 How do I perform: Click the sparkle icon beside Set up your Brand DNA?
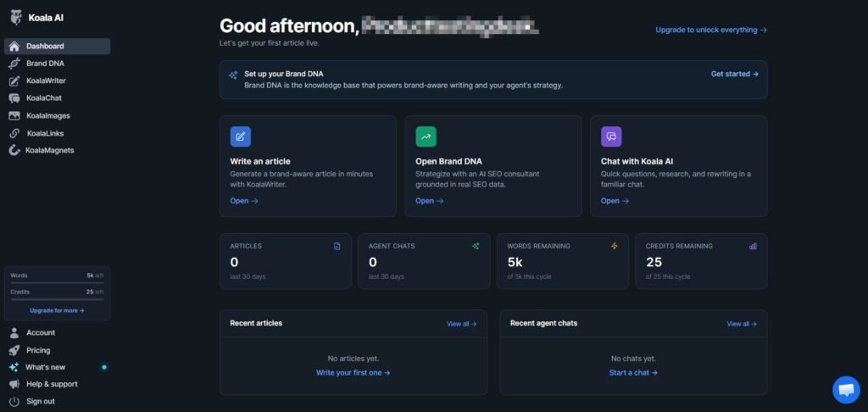233,75
